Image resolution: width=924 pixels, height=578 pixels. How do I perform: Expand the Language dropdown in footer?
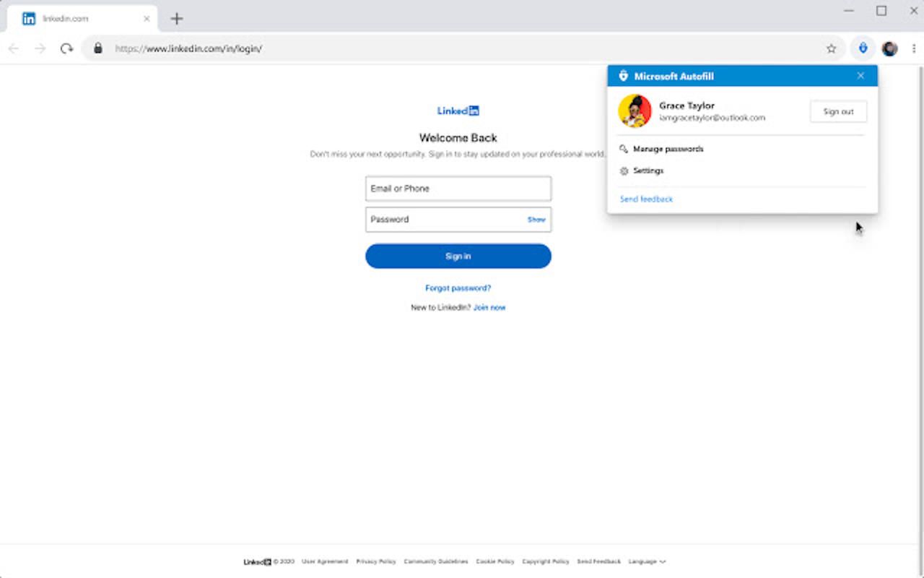tap(647, 561)
